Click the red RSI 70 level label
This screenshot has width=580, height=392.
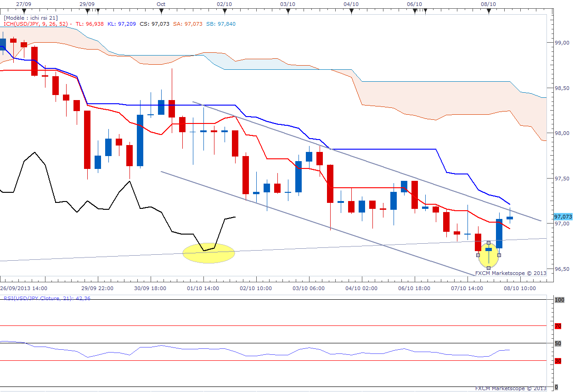click(558, 326)
